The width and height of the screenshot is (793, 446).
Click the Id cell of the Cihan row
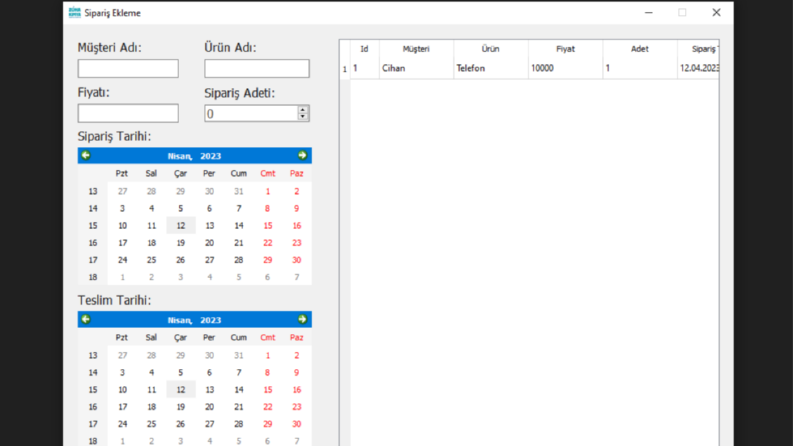point(364,68)
